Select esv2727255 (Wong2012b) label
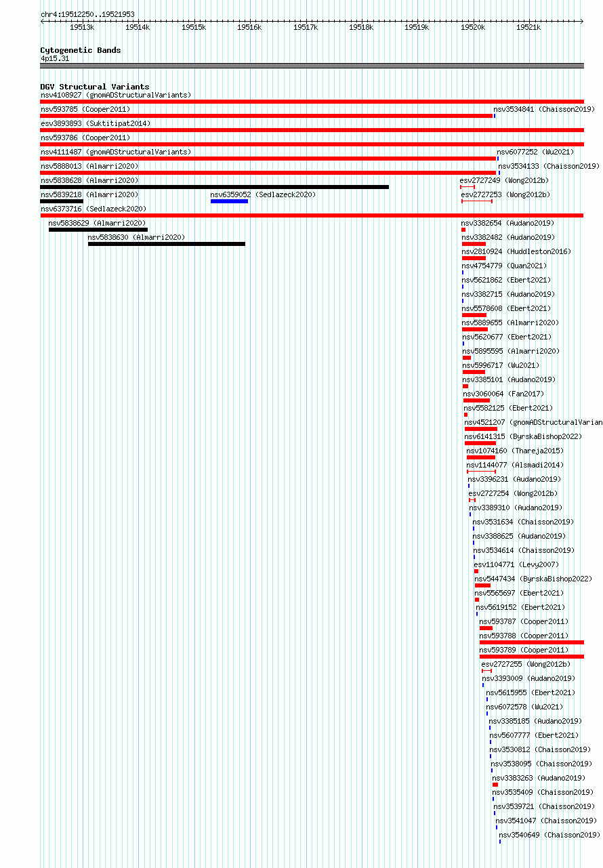 coord(526,664)
